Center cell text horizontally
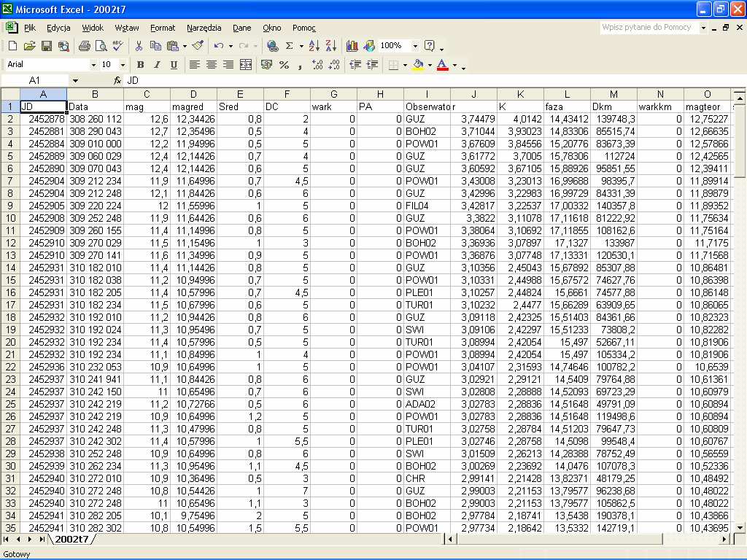 pos(212,65)
